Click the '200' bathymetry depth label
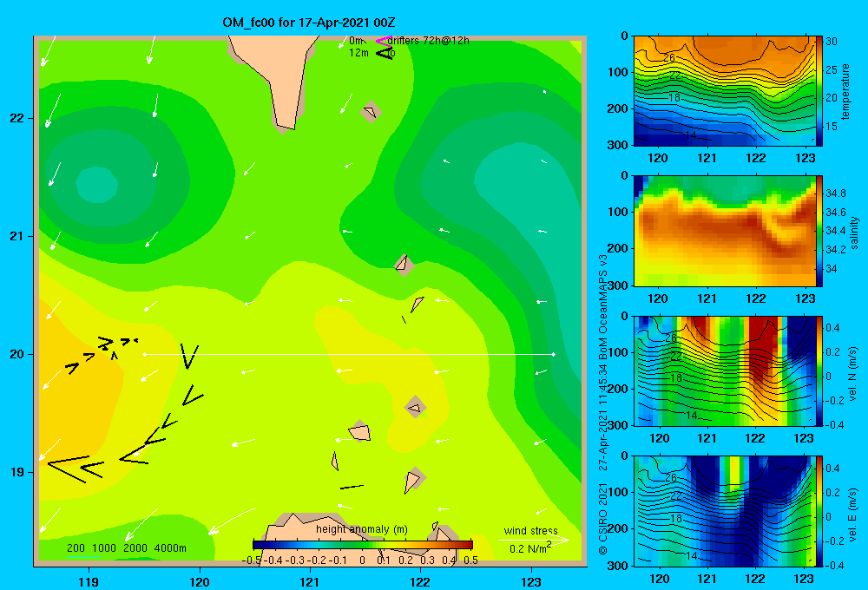 coord(76,548)
